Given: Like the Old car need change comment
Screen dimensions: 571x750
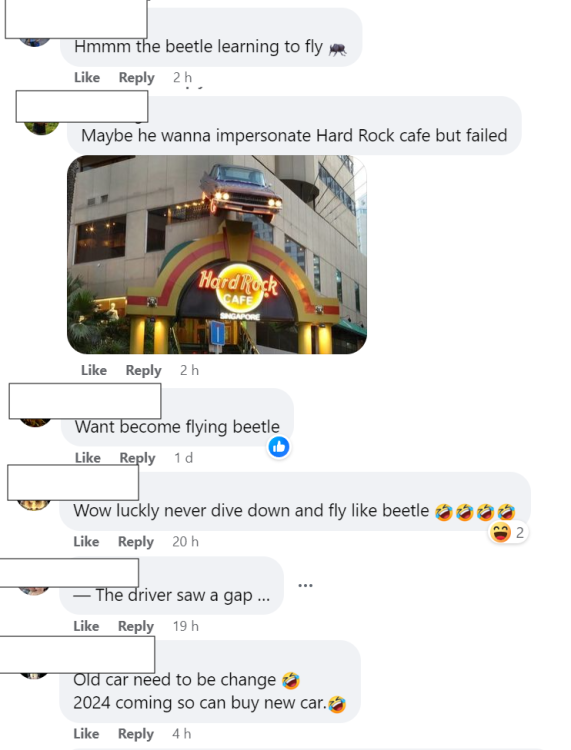Looking at the screenshot, I should pyautogui.click(x=86, y=733).
